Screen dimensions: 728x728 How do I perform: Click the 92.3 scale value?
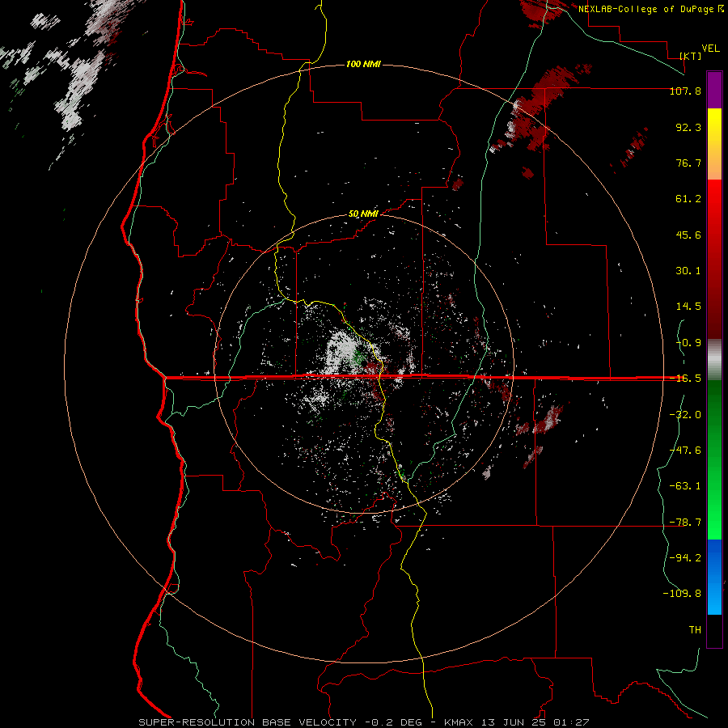[x=688, y=127]
